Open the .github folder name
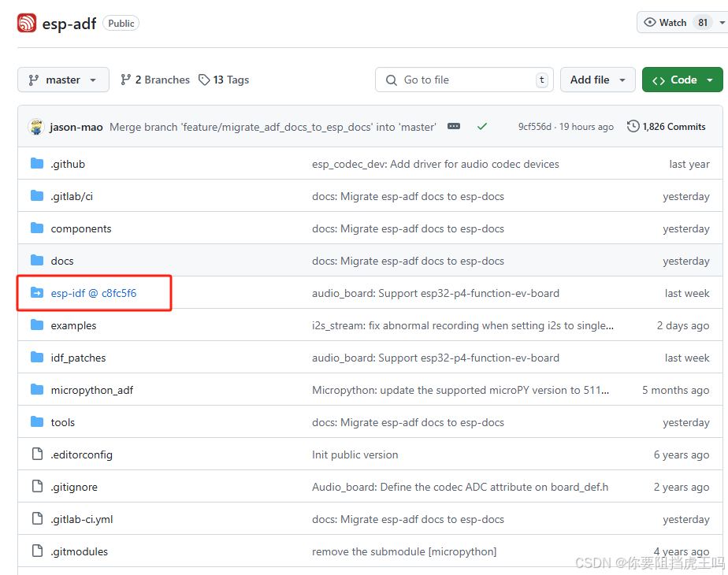The width and height of the screenshot is (728, 575). click(x=68, y=164)
